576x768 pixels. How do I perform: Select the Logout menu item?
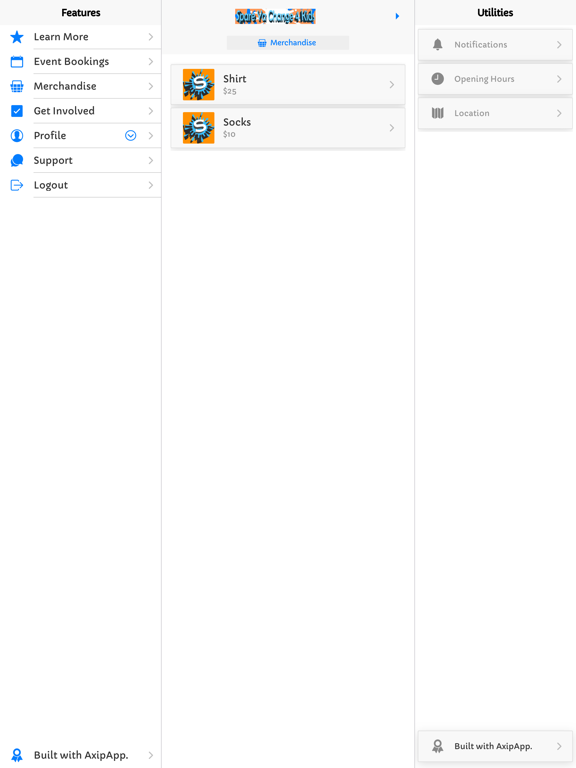pos(80,185)
